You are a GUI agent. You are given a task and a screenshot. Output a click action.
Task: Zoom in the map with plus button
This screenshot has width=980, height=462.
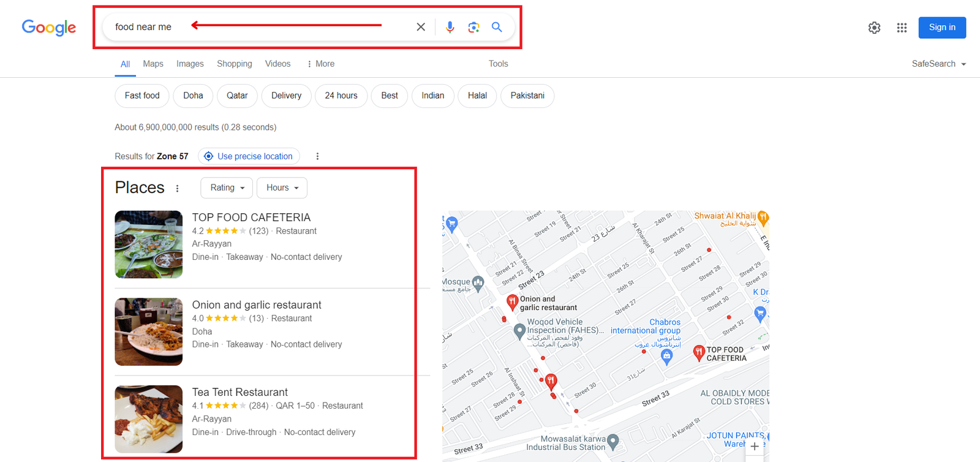(x=755, y=446)
